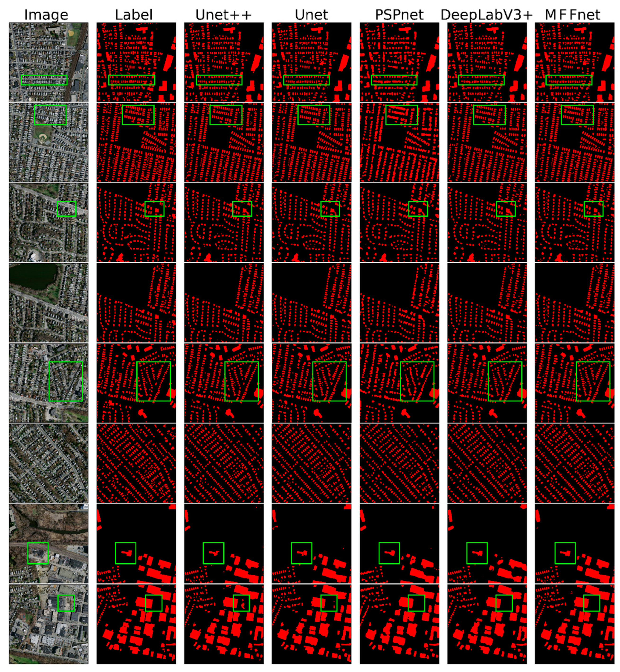Click green box in second row PSPnet mask
The width and height of the screenshot is (620, 672).
tap(402, 115)
